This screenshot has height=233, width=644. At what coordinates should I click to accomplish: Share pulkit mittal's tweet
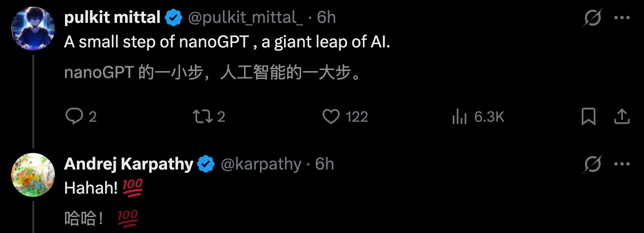622,117
